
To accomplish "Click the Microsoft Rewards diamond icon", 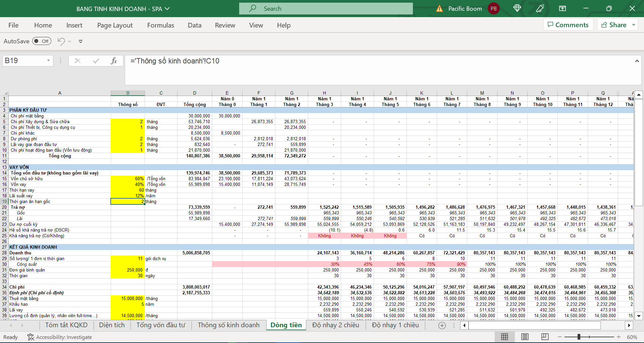I will coord(517,8).
